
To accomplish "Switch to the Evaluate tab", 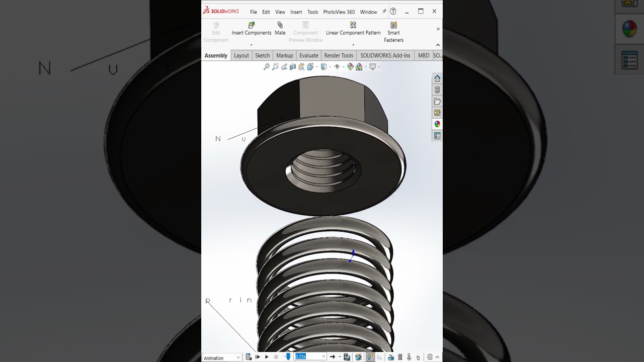I will [x=309, y=55].
